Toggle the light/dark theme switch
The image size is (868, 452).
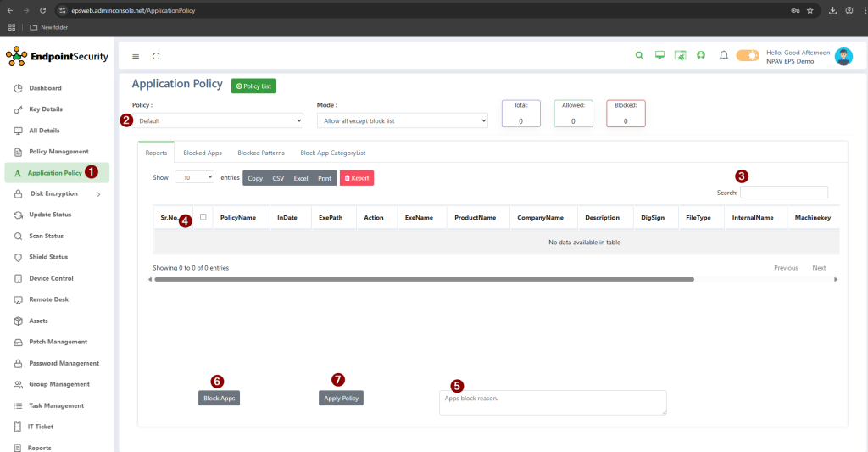748,56
